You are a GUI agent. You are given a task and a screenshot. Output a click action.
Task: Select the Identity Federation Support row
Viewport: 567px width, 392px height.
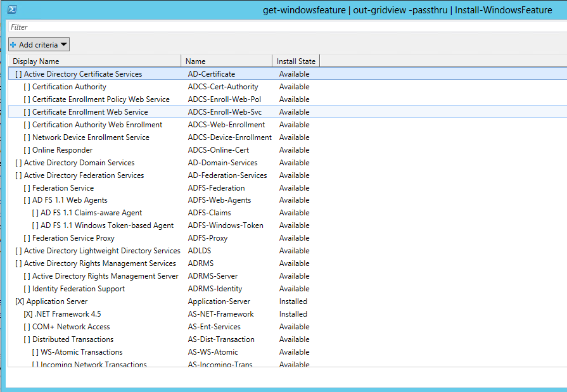(78, 289)
